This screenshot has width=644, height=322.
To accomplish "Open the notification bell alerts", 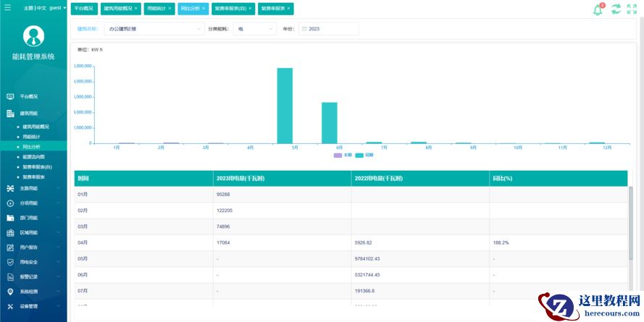I will point(598,9).
